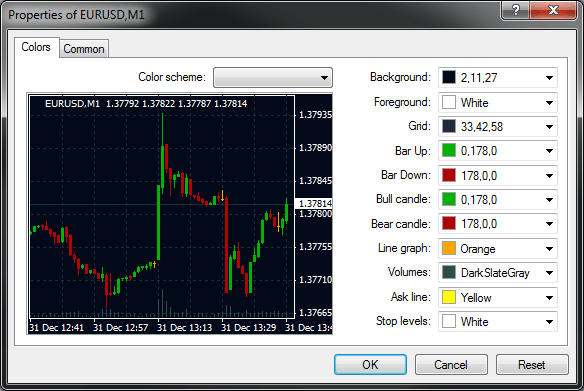Open the Color scheme dropdown

click(273, 77)
